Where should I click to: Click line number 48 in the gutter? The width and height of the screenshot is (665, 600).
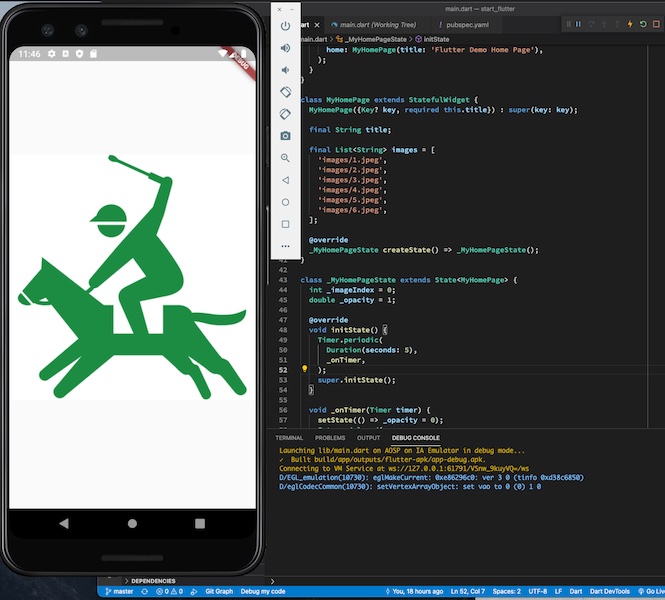[x=283, y=330]
